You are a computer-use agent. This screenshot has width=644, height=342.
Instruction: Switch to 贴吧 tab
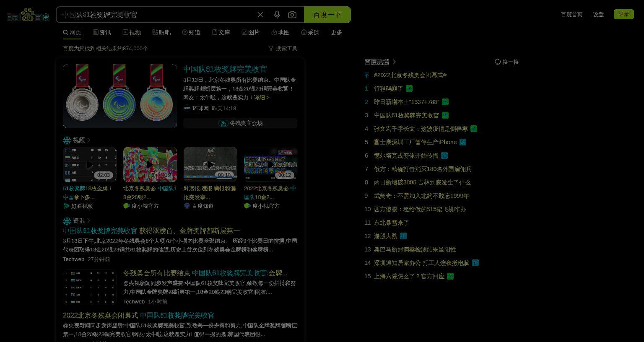(161, 32)
